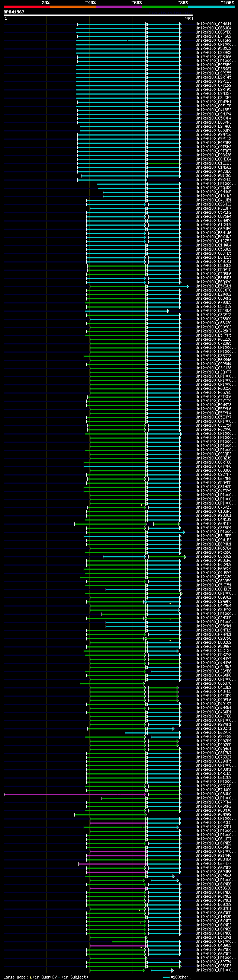Click the cyan ~100% identity legend bar
The image size is (238, 980).
pos(211,7)
